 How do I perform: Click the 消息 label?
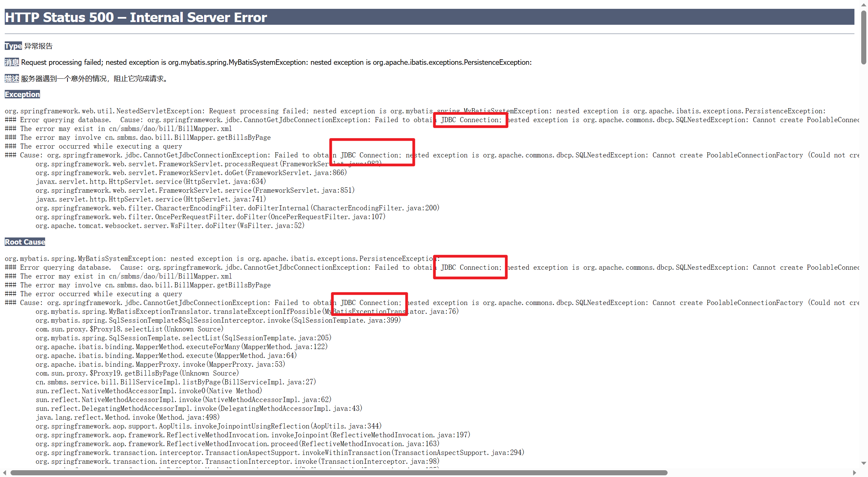pos(12,62)
